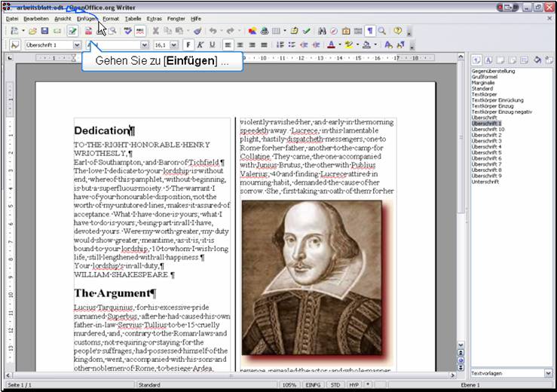Open the Überschrift 1 paragraph style dropdown
The image size is (557, 392).
pyautogui.click(x=77, y=45)
